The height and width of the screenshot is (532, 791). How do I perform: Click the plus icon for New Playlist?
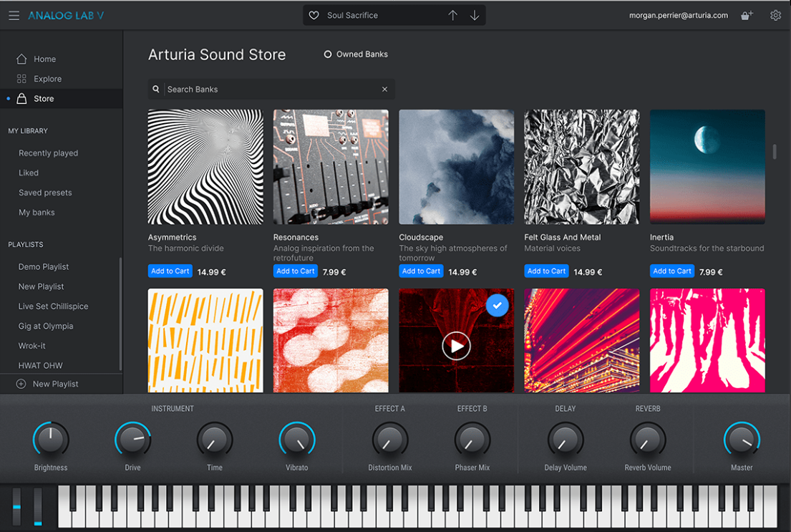(x=21, y=384)
